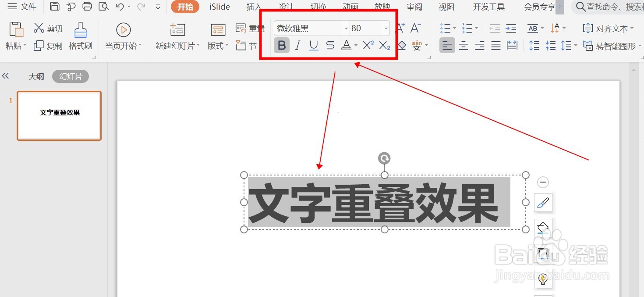This screenshot has height=297, width=644.
Task: Insert a numbered list
Action: (467, 29)
